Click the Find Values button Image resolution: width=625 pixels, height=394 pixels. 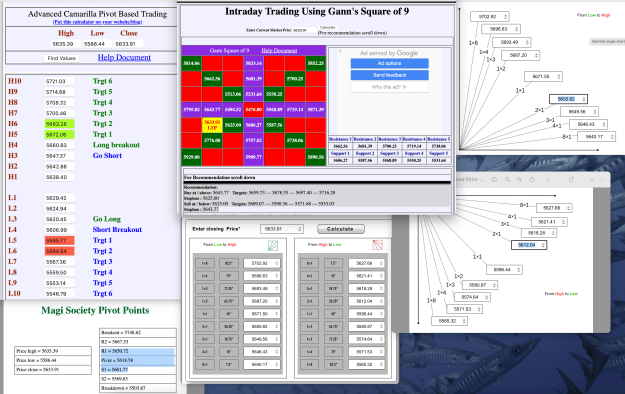click(x=61, y=58)
